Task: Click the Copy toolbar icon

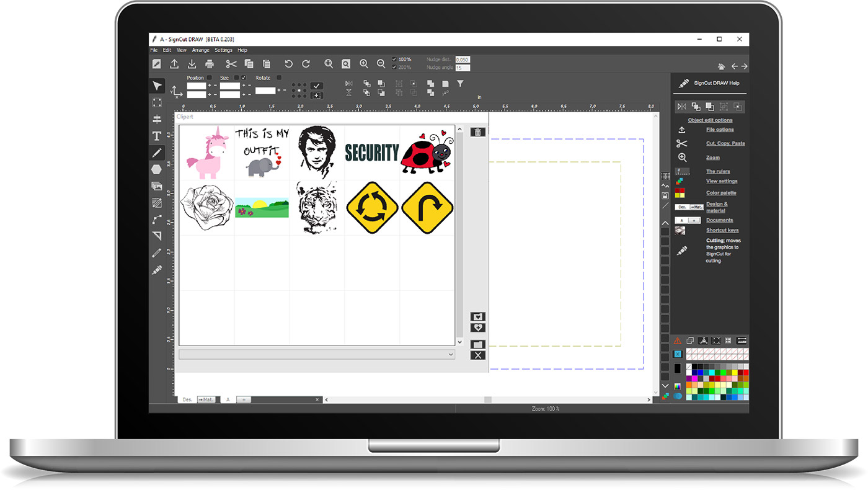Action: click(x=249, y=64)
